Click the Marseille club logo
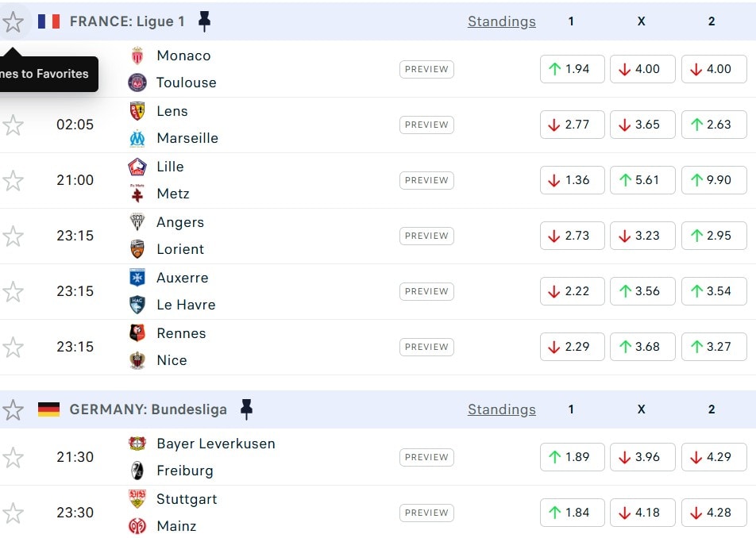This screenshot has width=756, height=538. [137, 138]
